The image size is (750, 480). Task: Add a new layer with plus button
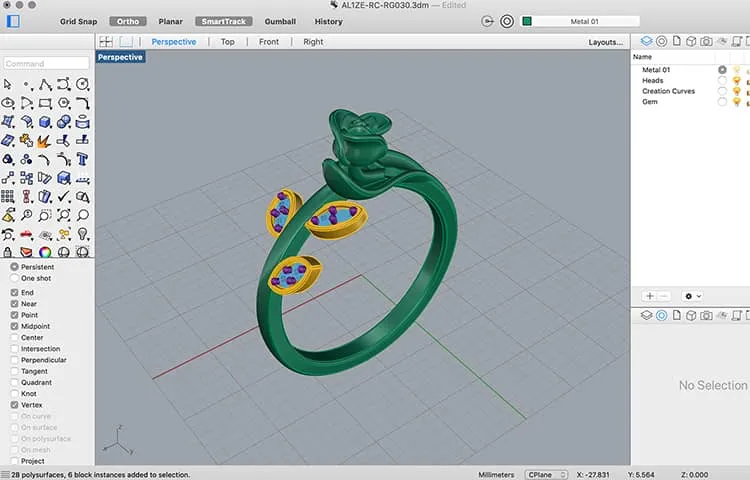pos(650,296)
